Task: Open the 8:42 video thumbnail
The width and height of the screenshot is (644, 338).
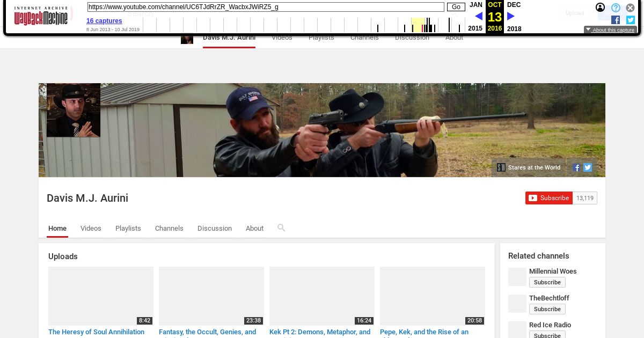Action: click(x=101, y=296)
